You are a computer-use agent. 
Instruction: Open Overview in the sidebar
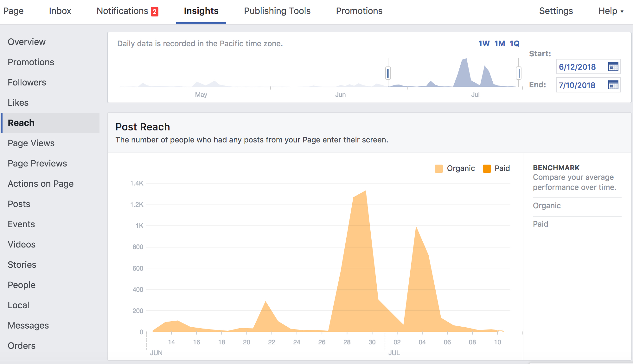(27, 42)
